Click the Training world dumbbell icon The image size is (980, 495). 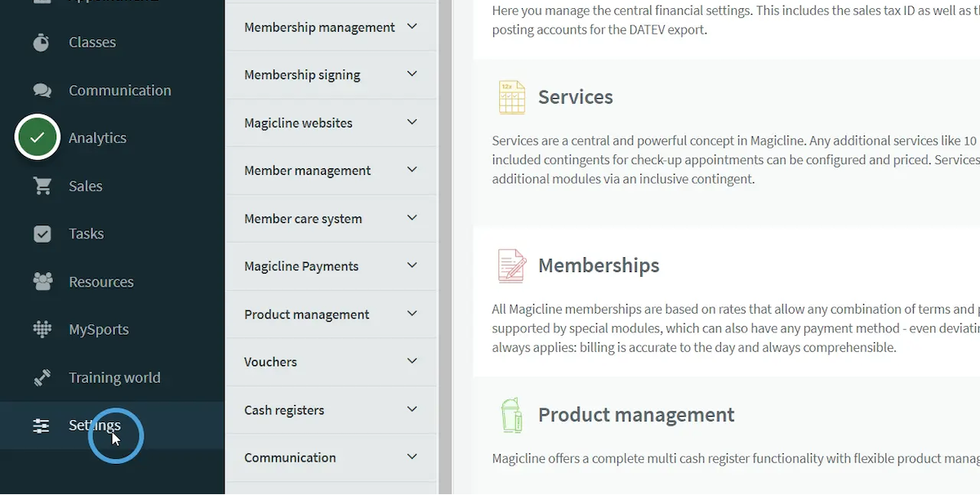tap(42, 378)
